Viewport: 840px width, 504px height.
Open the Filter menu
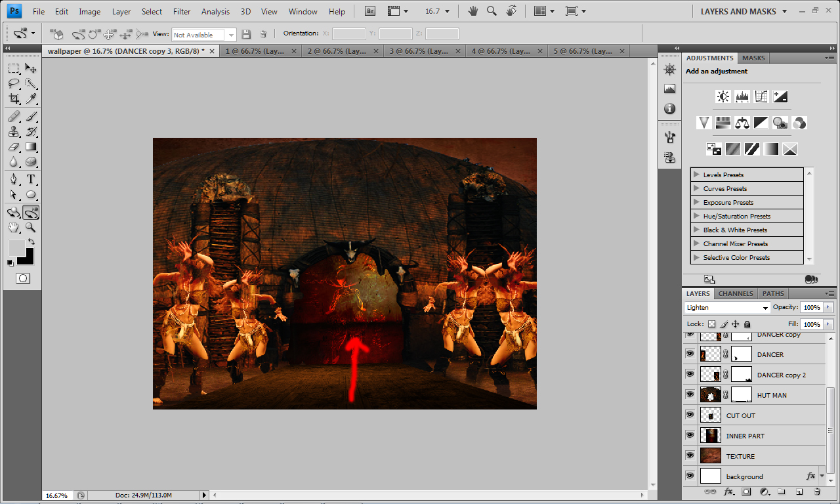pyautogui.click(x=182, y=11)
